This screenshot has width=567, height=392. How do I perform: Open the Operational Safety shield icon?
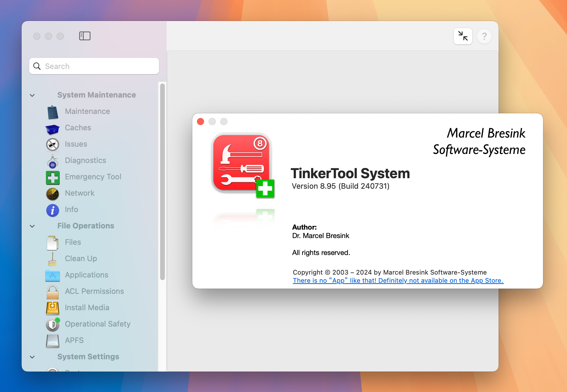coord(53,325)
